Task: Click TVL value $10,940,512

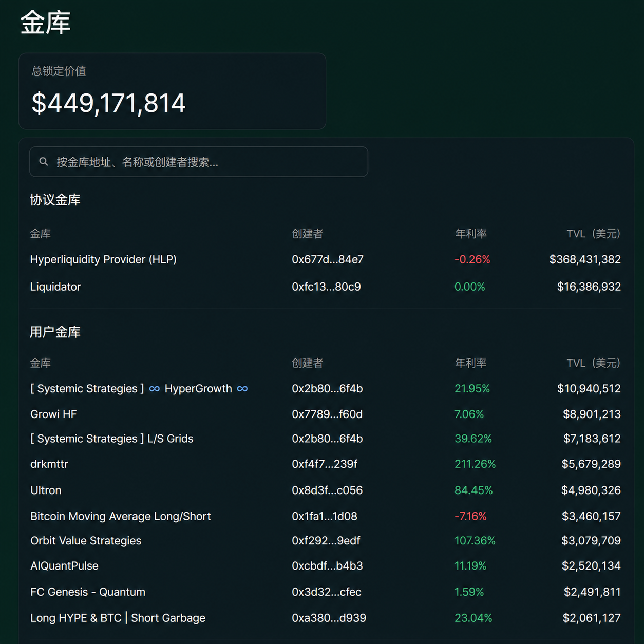Action: pyautogui.click(x=589, y=389)
